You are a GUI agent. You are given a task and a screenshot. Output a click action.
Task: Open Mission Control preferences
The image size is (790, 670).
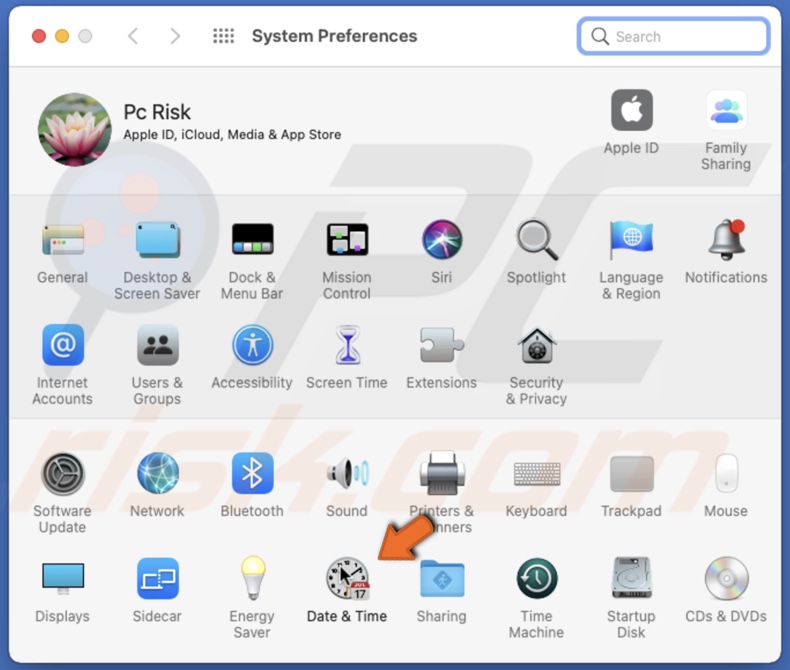(347, 239)
